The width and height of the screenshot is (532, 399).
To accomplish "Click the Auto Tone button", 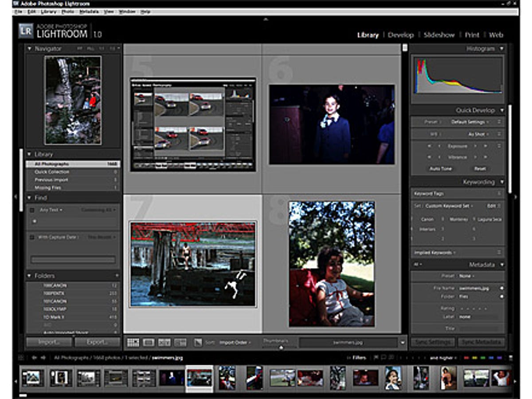I will [441, 169].
